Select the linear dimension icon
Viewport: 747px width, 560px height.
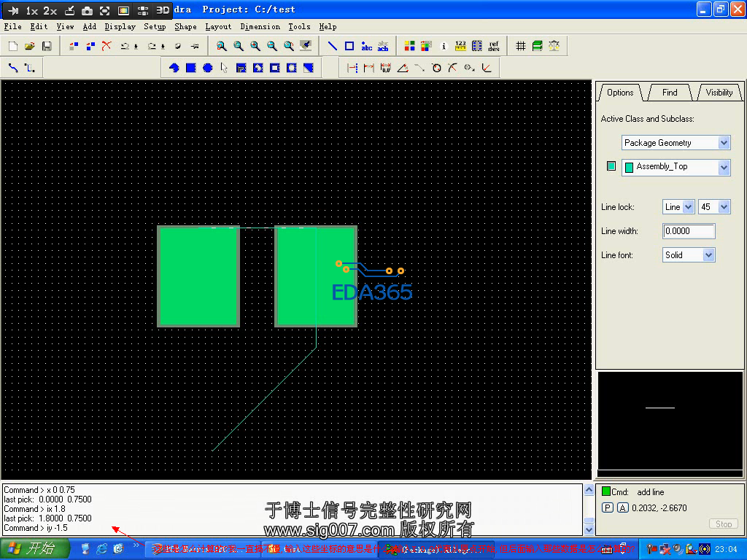coord(352,68)
